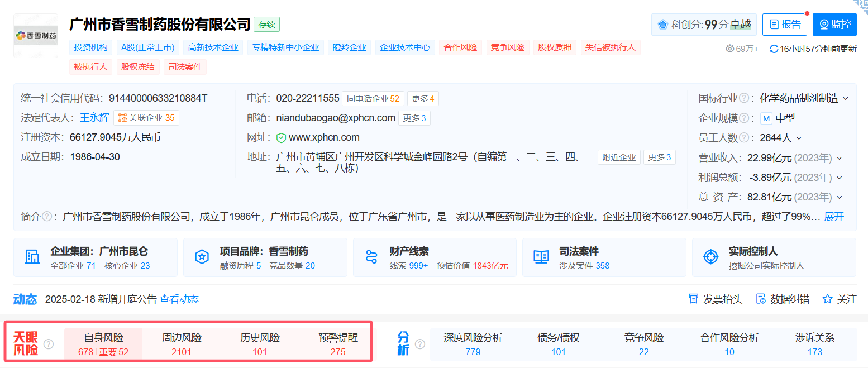Click the 香雪制药 company logo thumbnail

coord(36,36)
